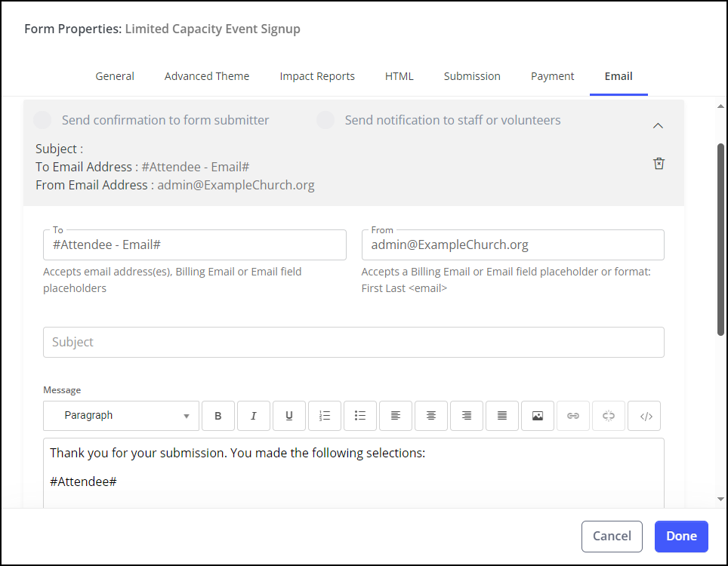728x566 pixels.
Task: Enable Send confirmation to form submitter
Action: (42, 119)
